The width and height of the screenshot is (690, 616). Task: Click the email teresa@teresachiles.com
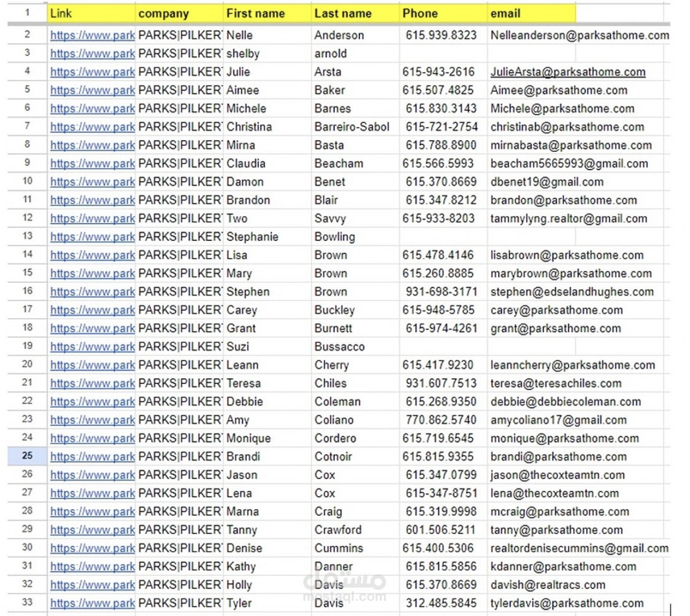(x=556, y=383)
